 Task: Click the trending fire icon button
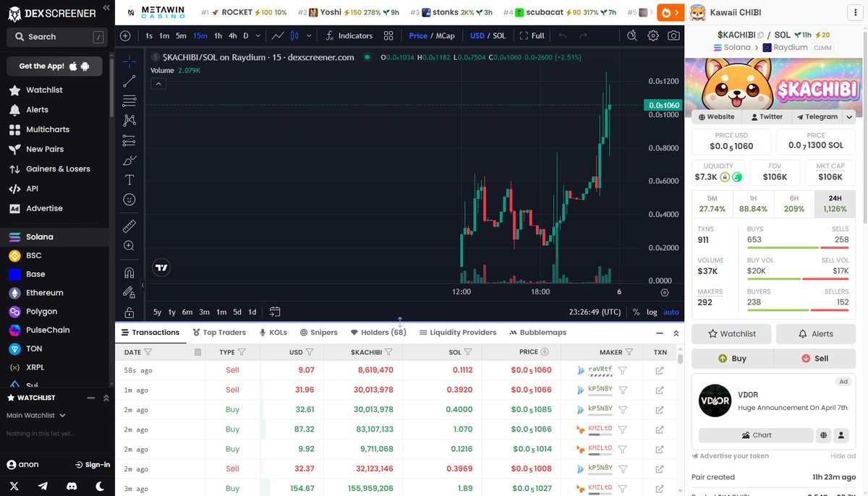coord(669,12)
